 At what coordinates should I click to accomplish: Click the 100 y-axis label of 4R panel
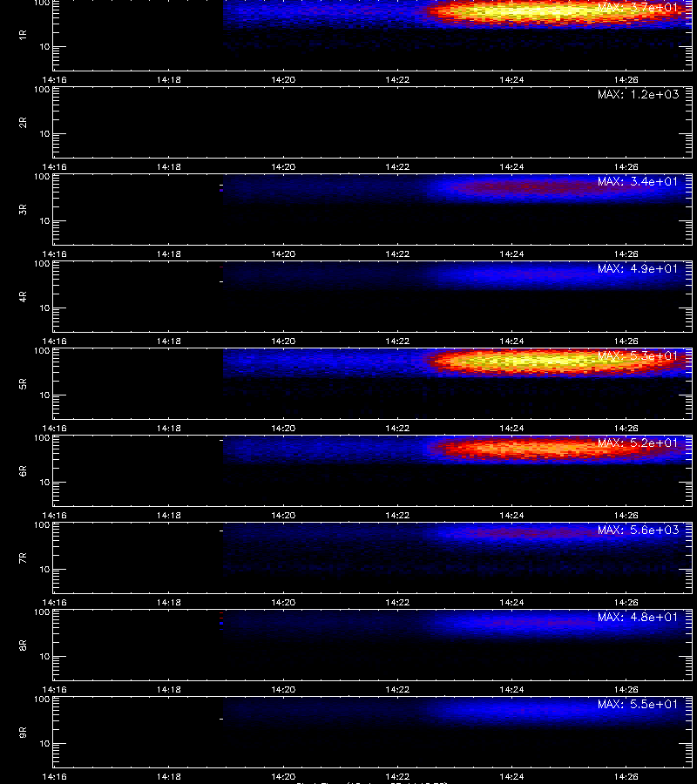tap(42, 263)
